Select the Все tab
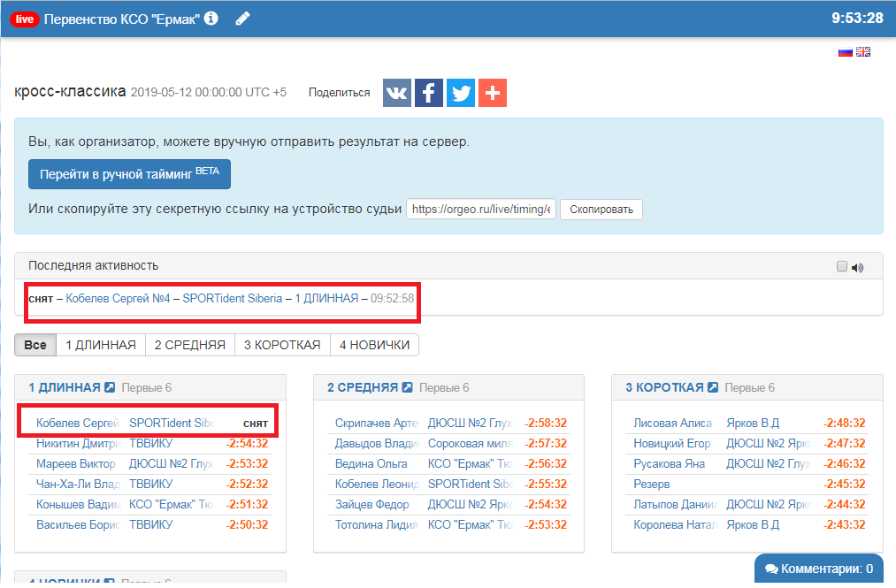Screen dimensions: 896x588 click(x=35, y=345)
